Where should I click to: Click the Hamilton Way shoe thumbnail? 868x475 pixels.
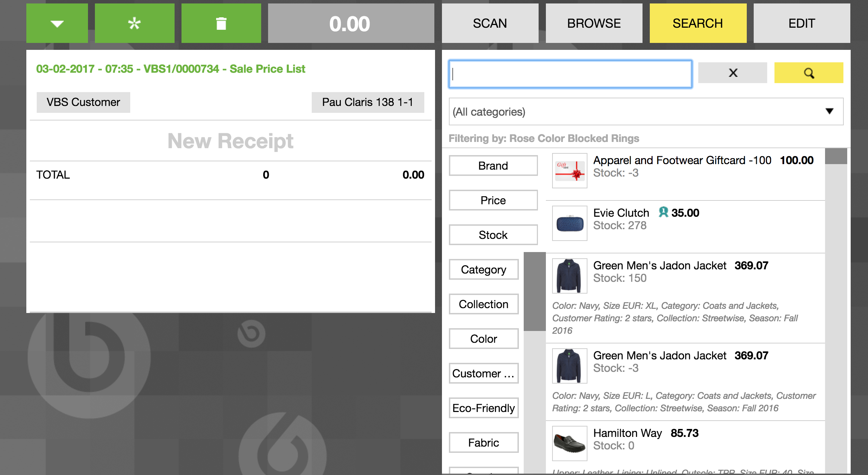[x=569, y=443]
